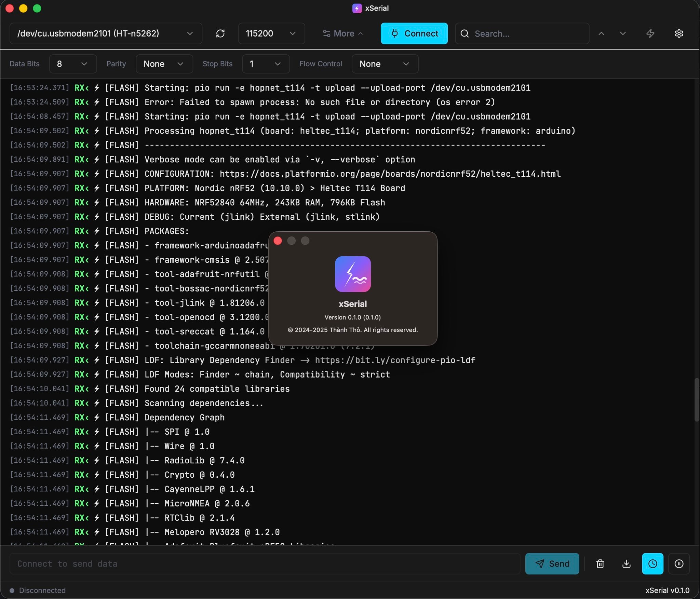Focus the Search field

pos(522,33)
